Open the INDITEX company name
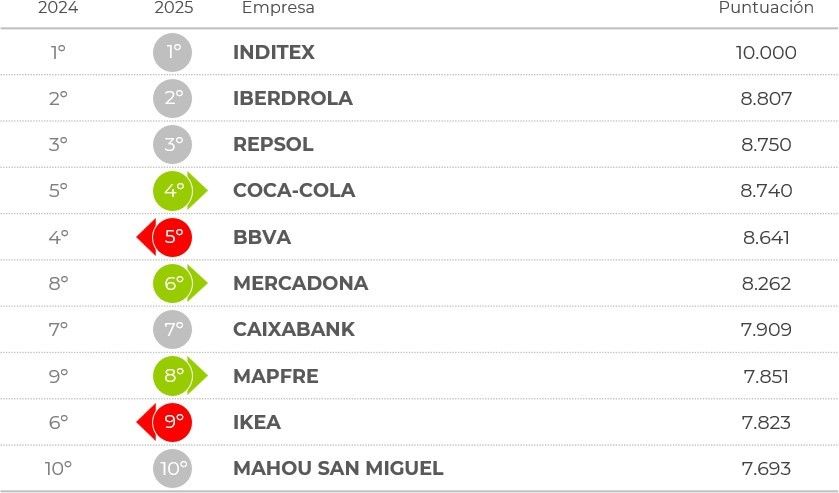Viewport: 839px width, 493px height. point(273,52)
